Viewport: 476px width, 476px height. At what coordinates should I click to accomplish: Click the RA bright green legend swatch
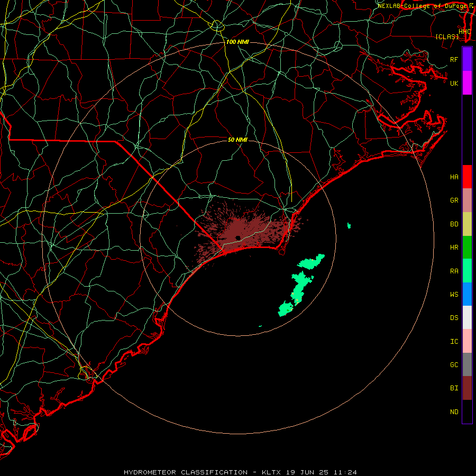click(x=467, y=271)
